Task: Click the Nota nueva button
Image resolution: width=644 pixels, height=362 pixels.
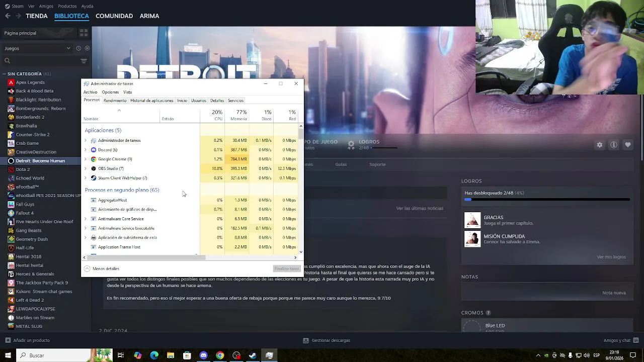Action: coord(614,293)
